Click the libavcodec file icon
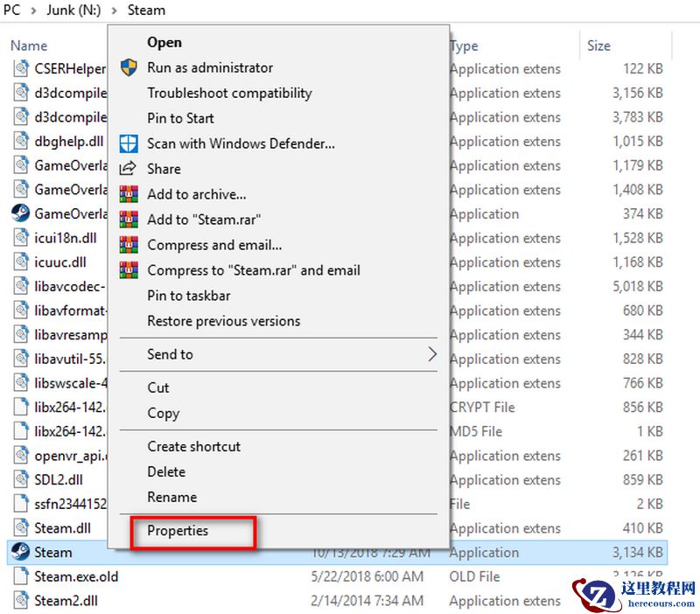The height and width of the screenshot is (614, 700). (20, 286)
